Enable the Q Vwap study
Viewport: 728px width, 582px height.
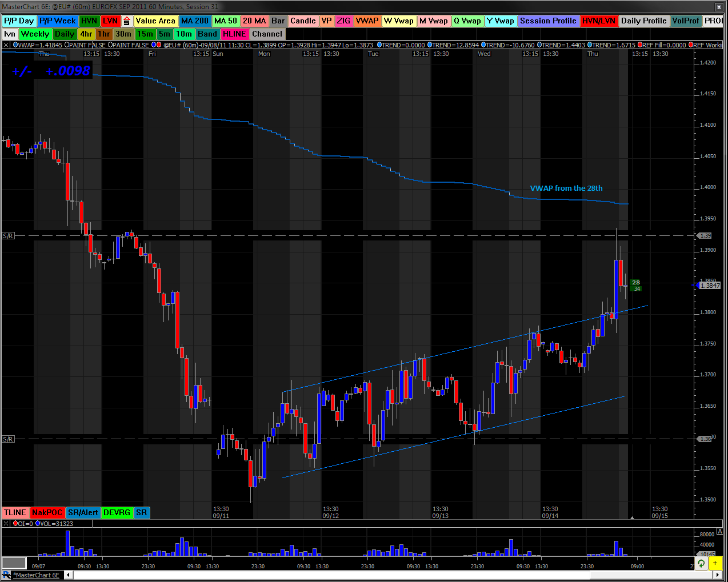click(x=467, y=21)
